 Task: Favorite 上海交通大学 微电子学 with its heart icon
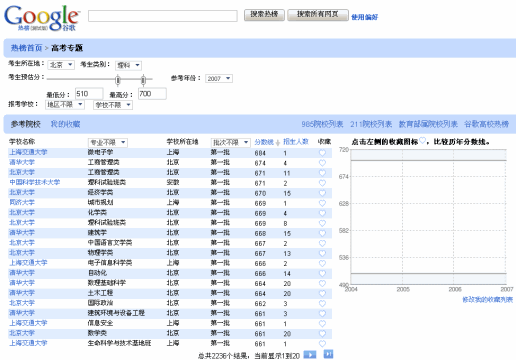tap(322, 153)
